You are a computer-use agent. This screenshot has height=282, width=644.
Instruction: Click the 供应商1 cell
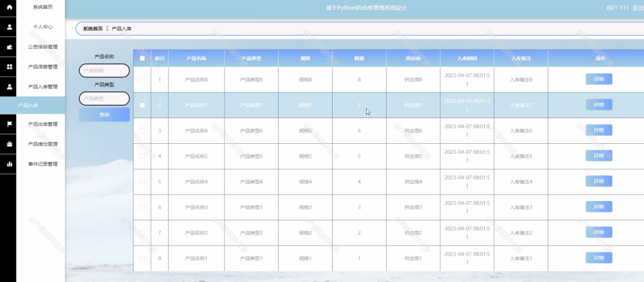click(x=413, y=258)
